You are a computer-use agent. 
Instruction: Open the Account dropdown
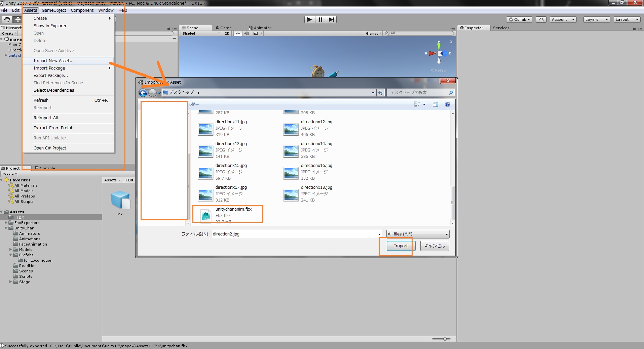(563, 19)
